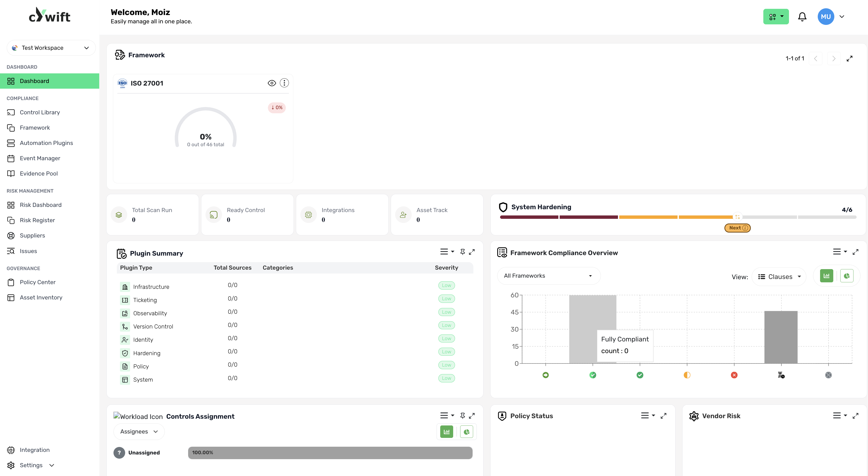Click the notification bell icon
Viewport: 868px width, 476px height.
pyautogui.click(x=802, y=17)
